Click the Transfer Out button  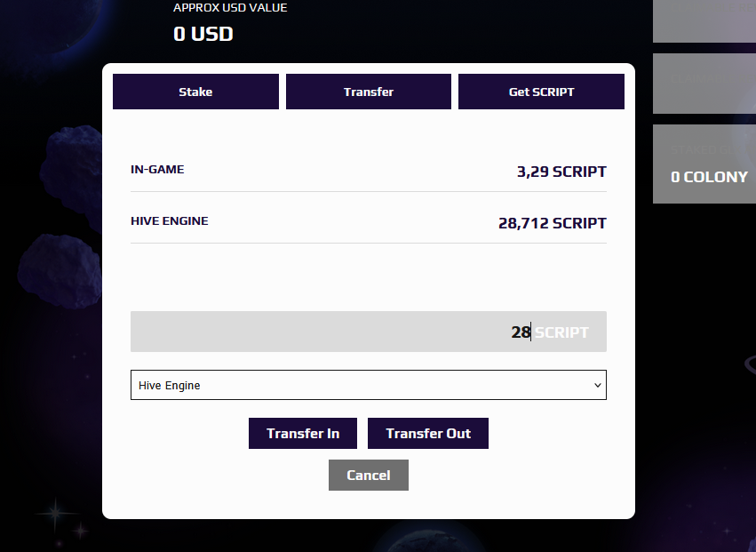tap(428, 433)
